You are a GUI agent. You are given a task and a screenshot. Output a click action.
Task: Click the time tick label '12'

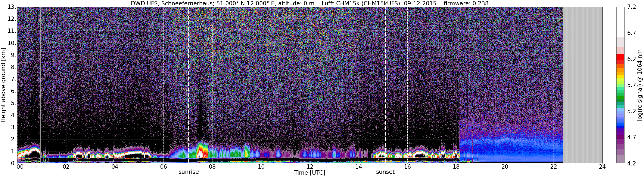(x=309, y=167)
